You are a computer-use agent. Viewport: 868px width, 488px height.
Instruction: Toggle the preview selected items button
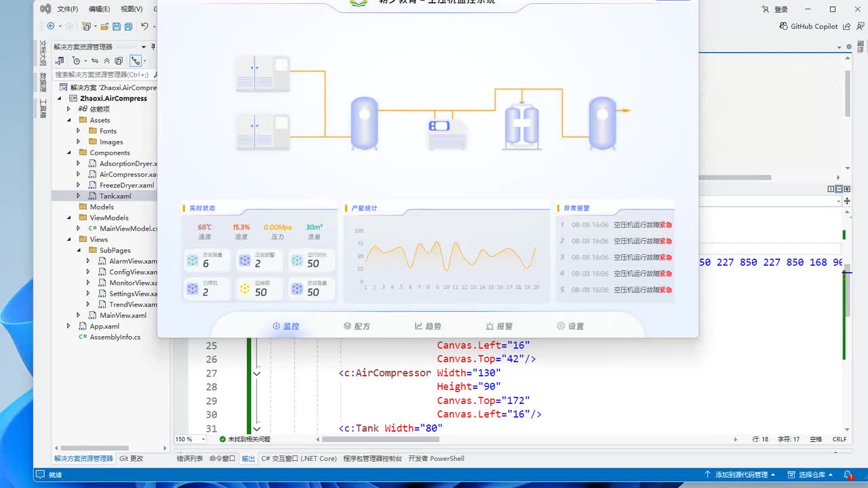pyautogui.click(x=136, y=60)
